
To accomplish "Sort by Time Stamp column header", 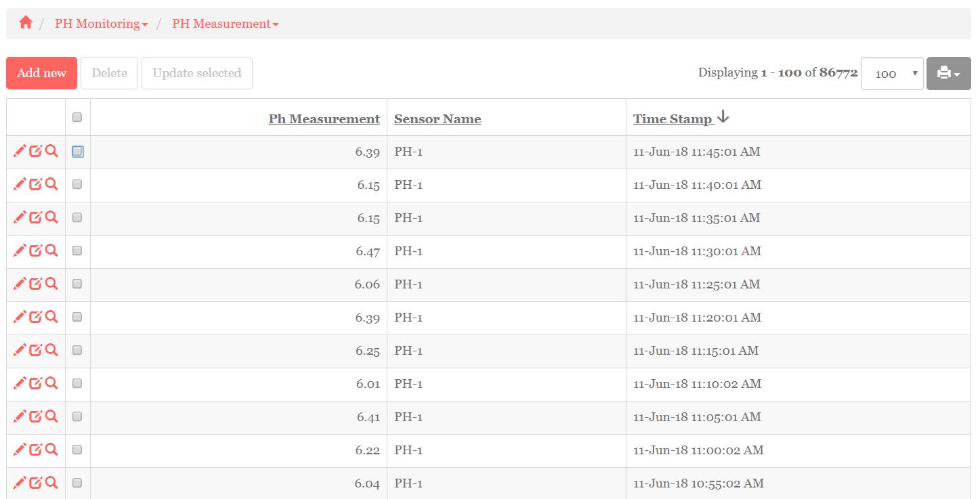I will point(673,119).
